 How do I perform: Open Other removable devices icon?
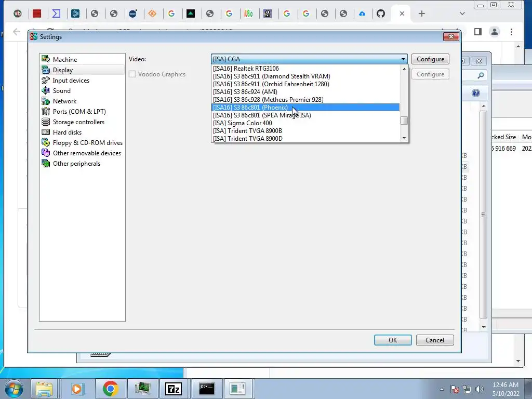(46, 153)
